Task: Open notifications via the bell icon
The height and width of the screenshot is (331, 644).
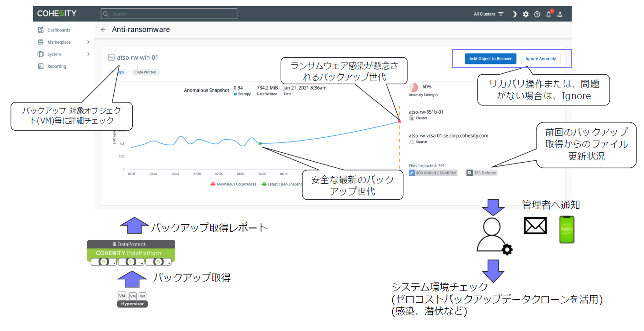Action: pos(549,14)
